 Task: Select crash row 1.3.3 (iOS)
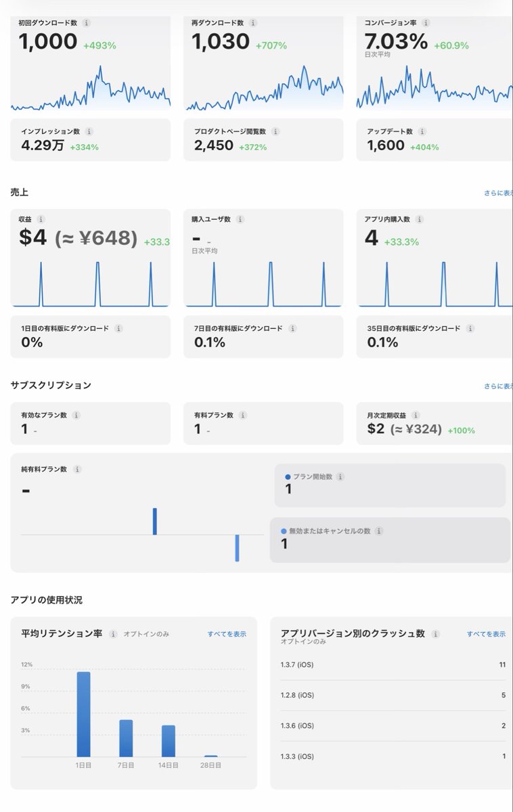pyautogui.click(x=393, y=757)
